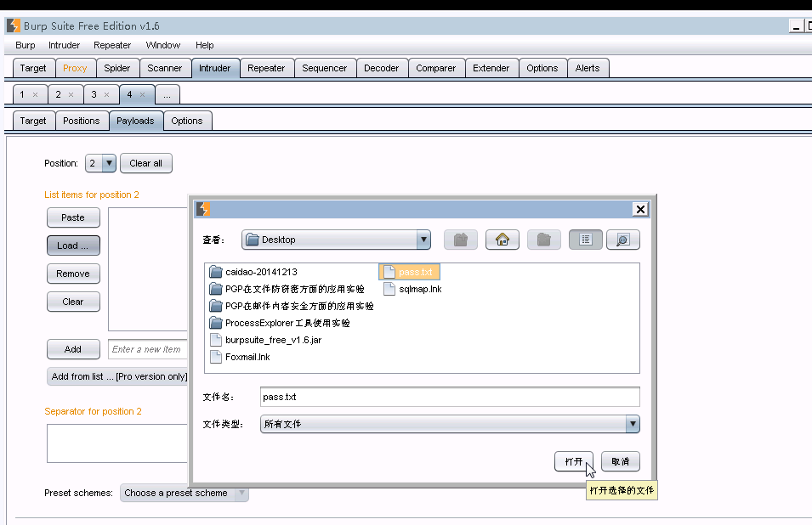Screen dimensions: 812x525
Task: Select Foxmail.lnk file
Action: (241, 358)
